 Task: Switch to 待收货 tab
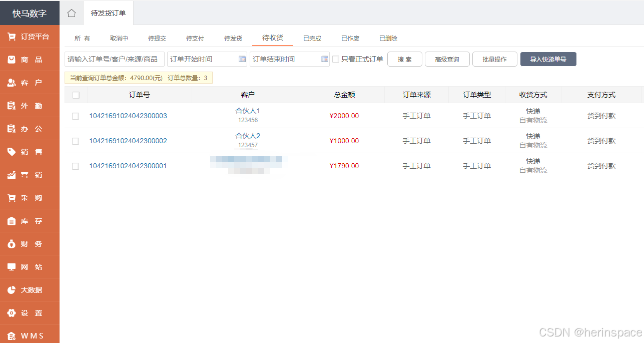point(273,38)
